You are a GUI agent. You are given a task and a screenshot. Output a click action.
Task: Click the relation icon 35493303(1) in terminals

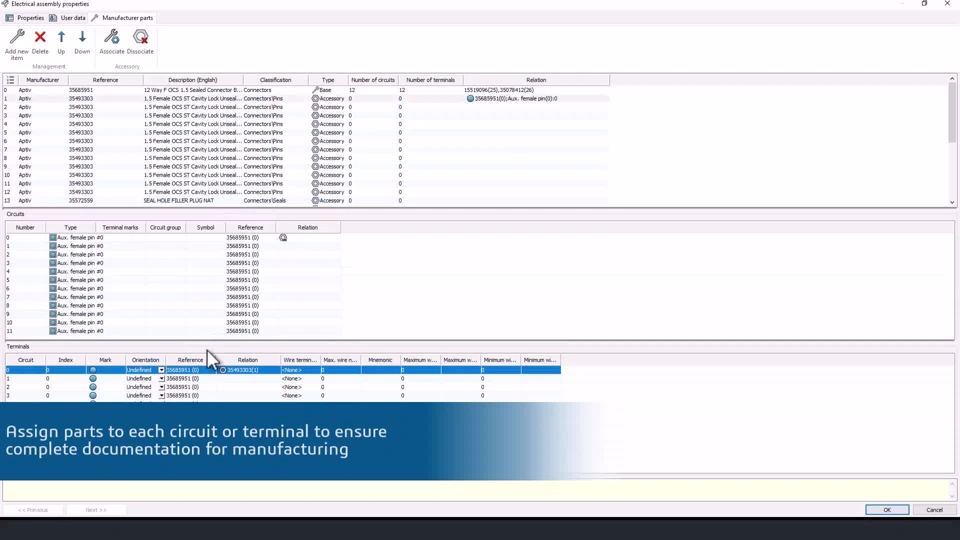point(223,370)
